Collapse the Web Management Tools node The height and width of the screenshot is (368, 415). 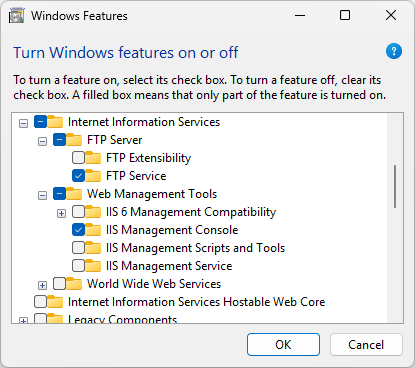(42, 195)
